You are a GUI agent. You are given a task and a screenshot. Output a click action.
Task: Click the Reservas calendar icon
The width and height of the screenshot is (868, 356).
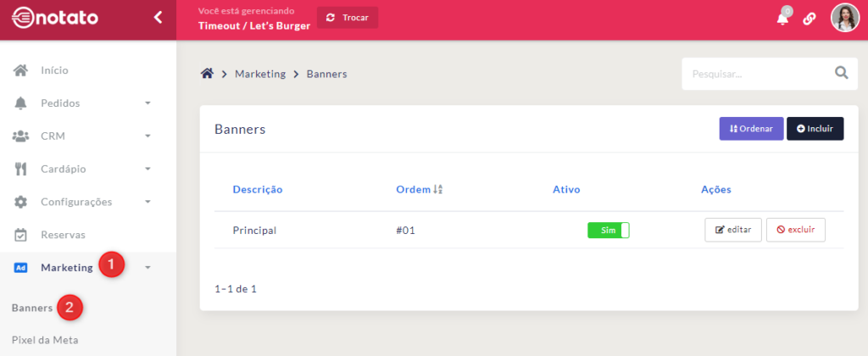22,235
